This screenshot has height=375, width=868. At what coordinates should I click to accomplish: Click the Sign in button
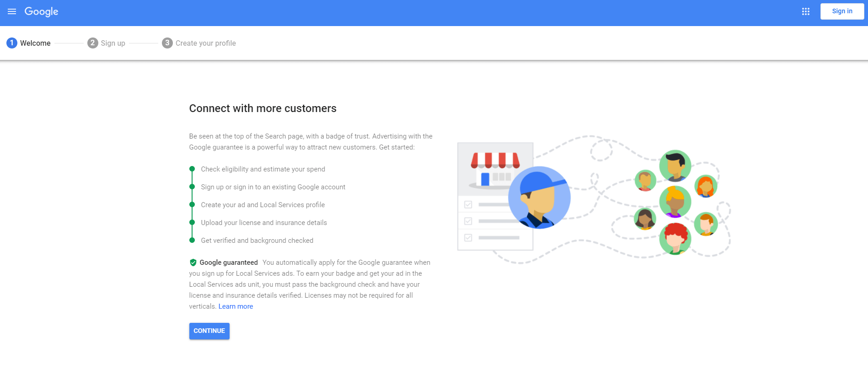pos(842,11)
